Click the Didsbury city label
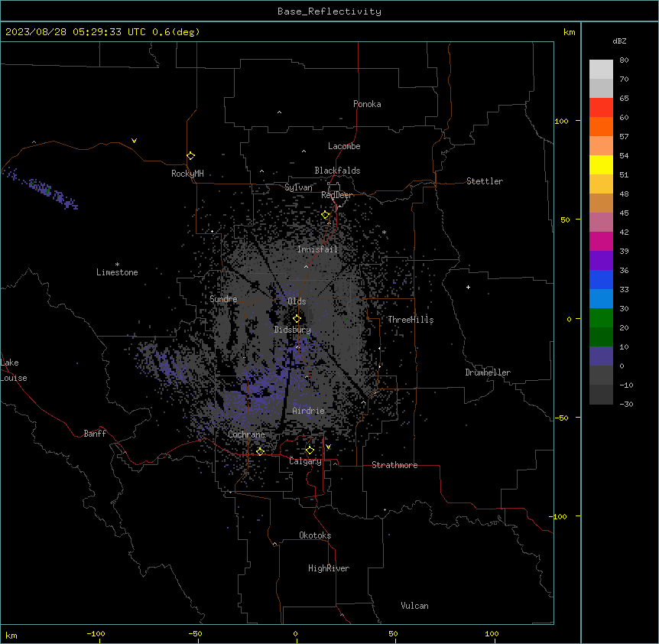The width and height of the screenshot is (659, 644). [293, 330]
